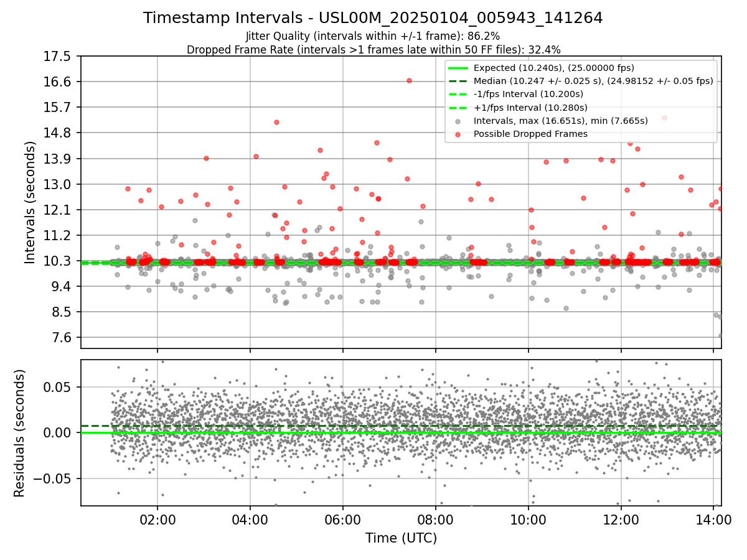Click the plot title 'Timestamp Intervals - USL00M_20250104_005943_141264'

(x=373, y=18)
